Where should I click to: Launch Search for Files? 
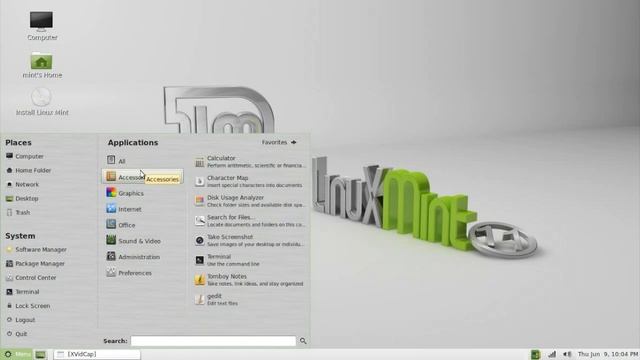(250, 220)
